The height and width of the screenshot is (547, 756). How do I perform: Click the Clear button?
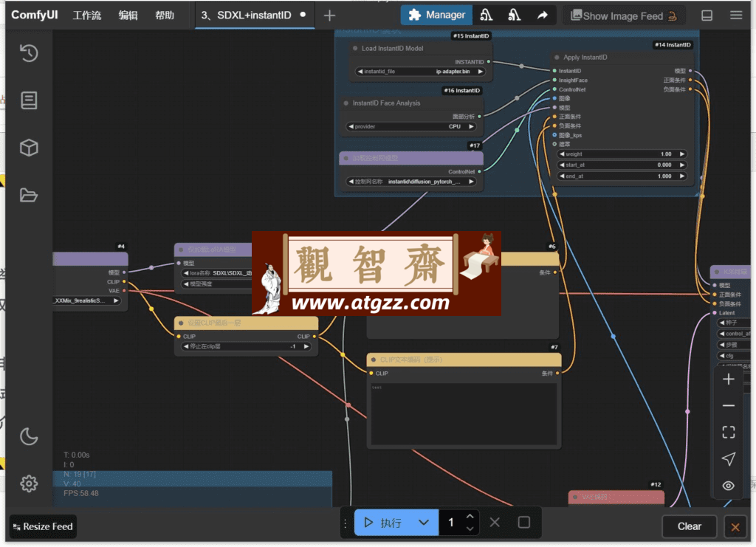690,527
